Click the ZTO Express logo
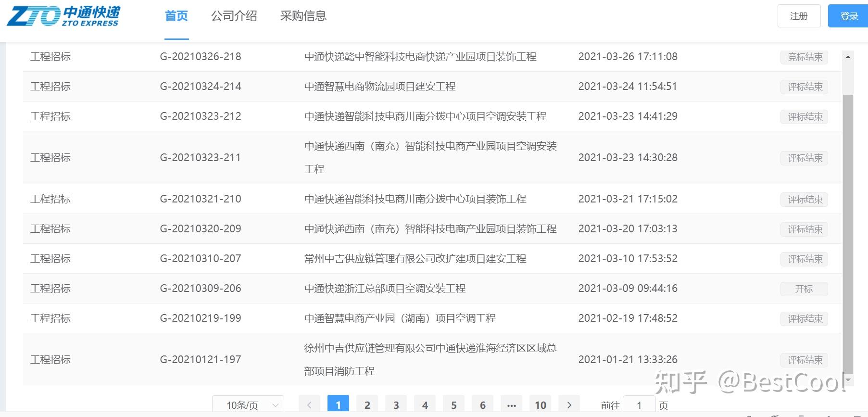The image size is (868, 417). (63, 16)
